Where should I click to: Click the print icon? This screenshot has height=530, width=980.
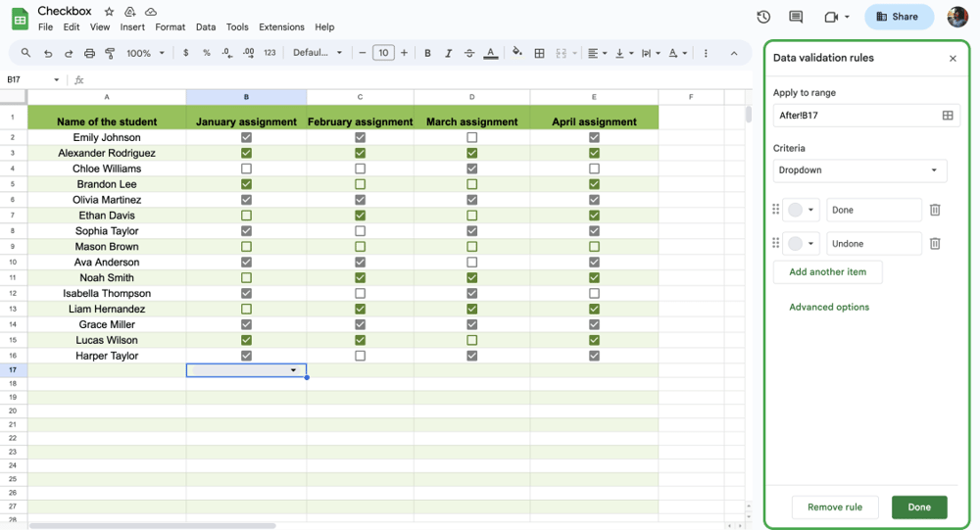click(x=90, y=53)
